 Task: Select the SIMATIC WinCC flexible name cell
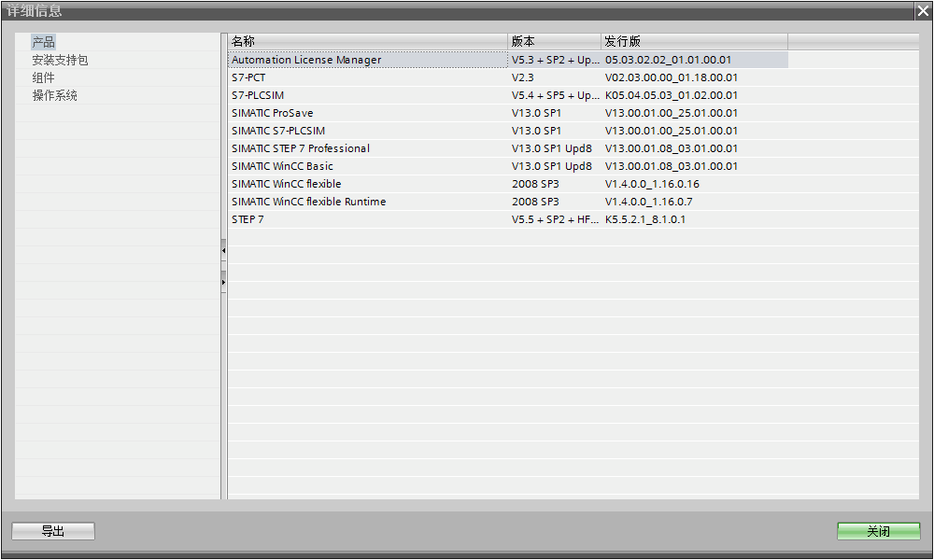coord(367,184)
